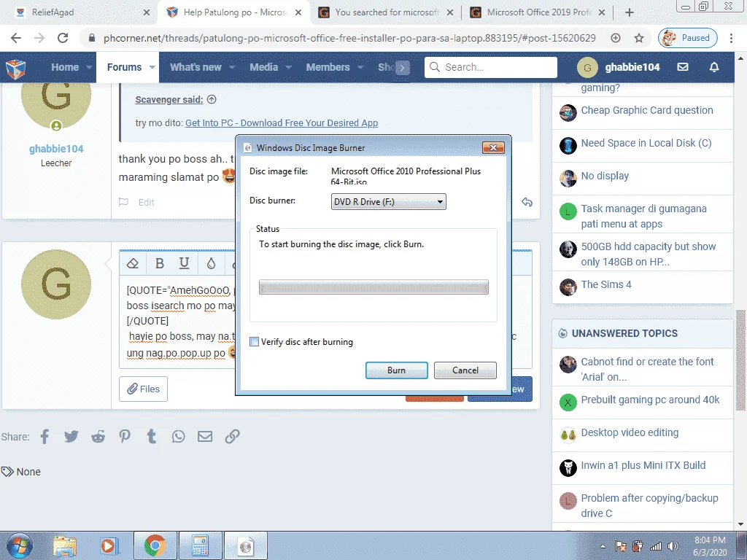Click the browser address bar URL
The width and height of the screenshot is (747, 560).
click(349, 38)
